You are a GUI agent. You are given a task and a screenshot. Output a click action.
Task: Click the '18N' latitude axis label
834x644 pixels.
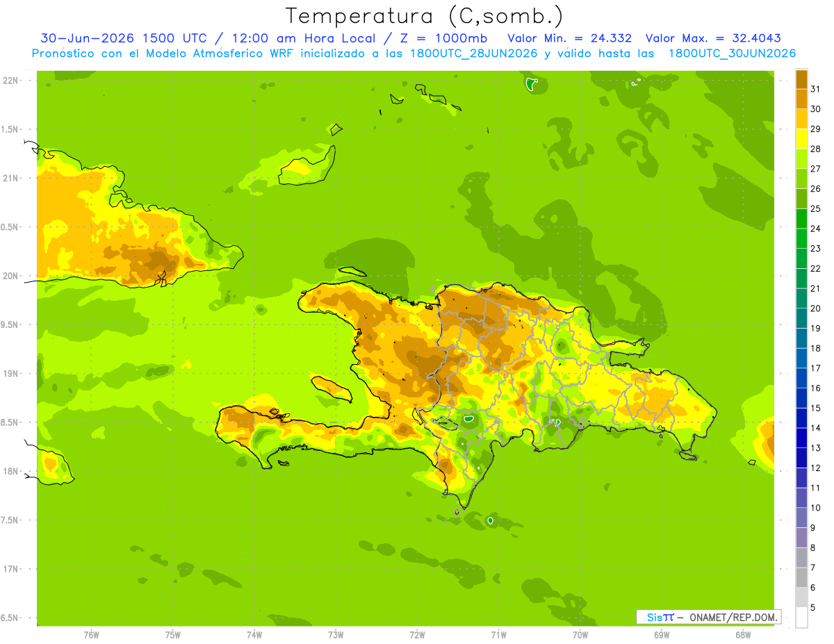click(11, 471)
